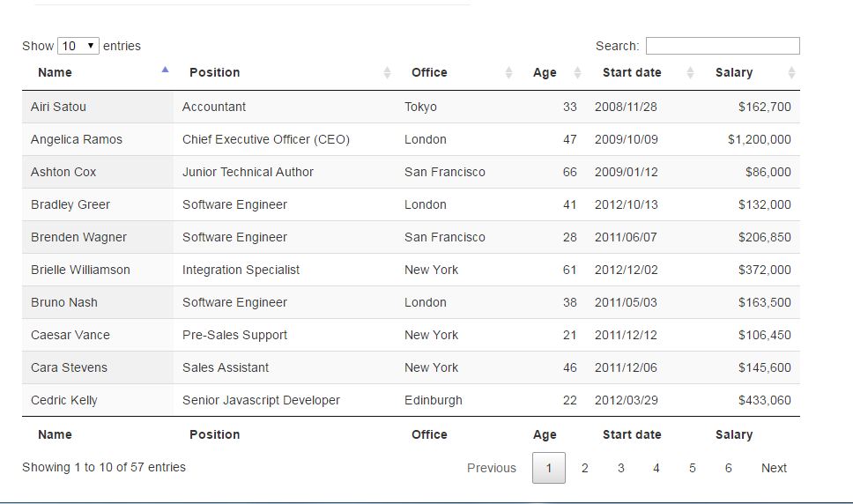Jump to page 3 of results
The height and width of the screenshot is (504, 853).
(x=620, y=468)
